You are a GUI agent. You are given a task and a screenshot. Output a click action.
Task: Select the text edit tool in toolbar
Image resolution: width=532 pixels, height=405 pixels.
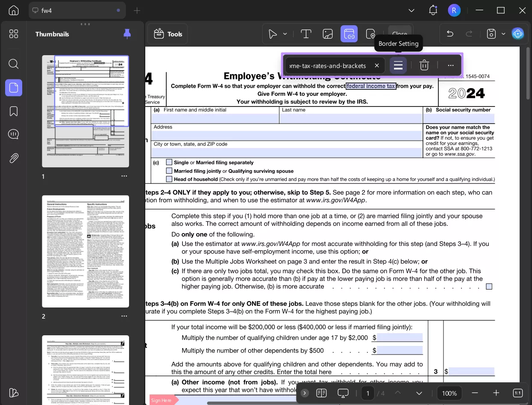click(306, 34)
